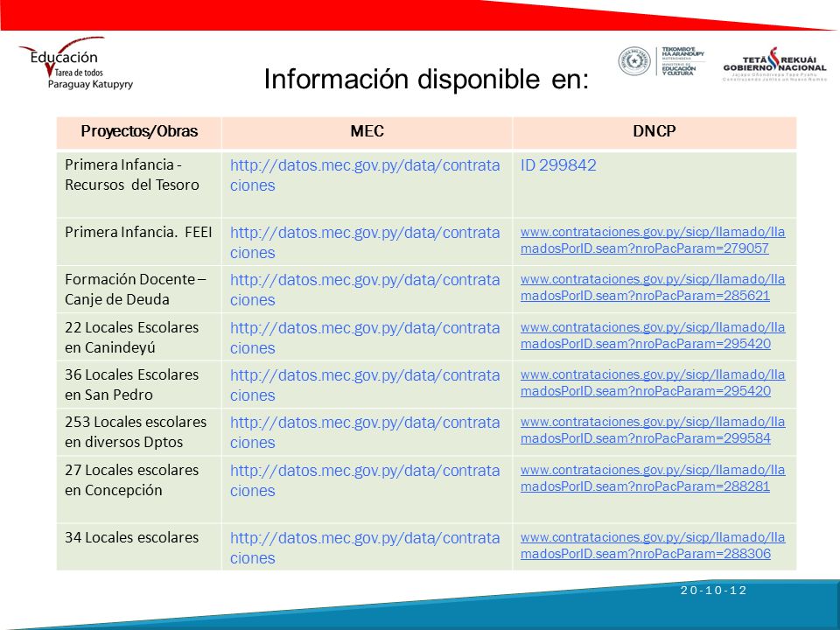840x630 pixels.
Task: Click the DNCP column header
Action: [x=654, y=131]
